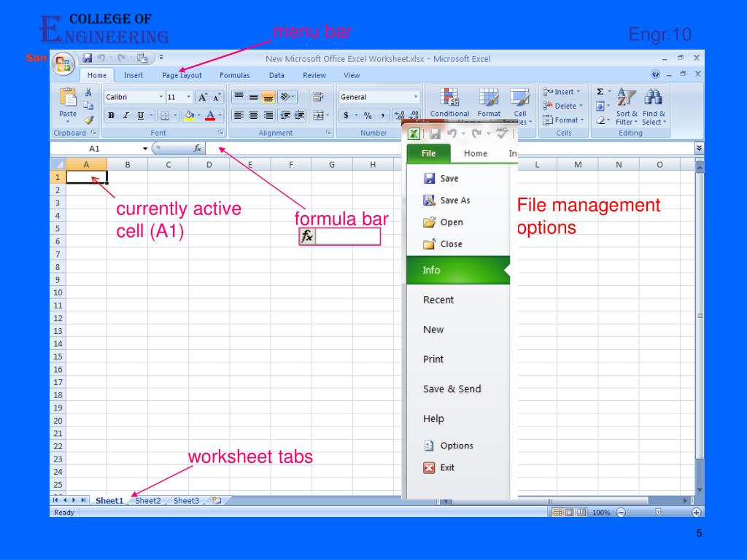This screenshot has height=560, width=747.
Task: Open Find & Select
Action: [654, 106]
